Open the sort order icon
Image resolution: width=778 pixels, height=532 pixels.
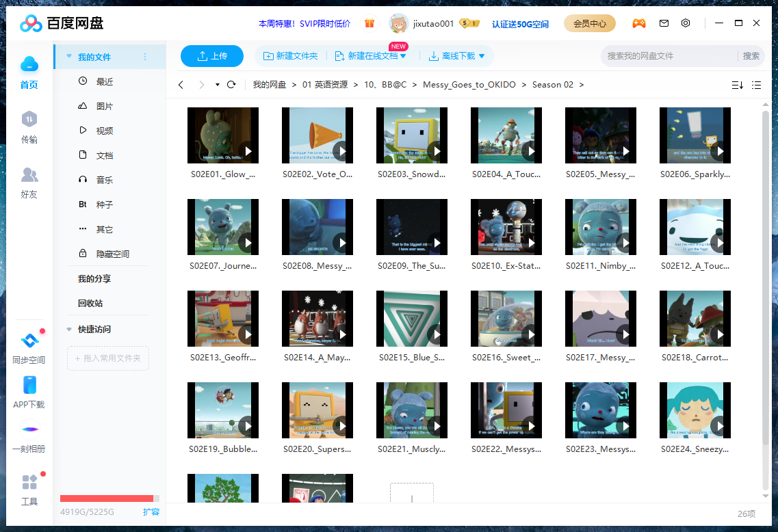(738, 85)
